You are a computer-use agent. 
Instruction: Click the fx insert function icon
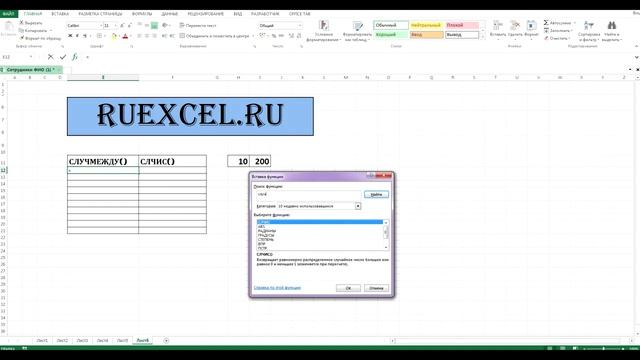[x=75, y=57]
